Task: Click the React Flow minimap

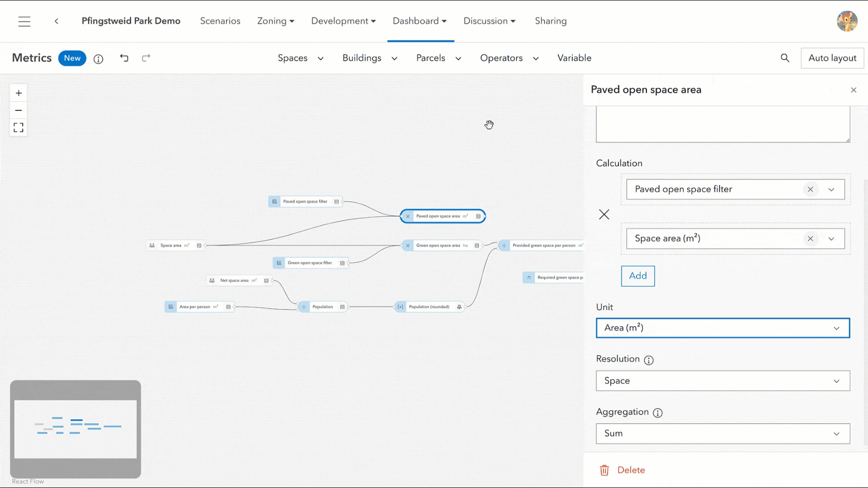Action: click(75, 429)
